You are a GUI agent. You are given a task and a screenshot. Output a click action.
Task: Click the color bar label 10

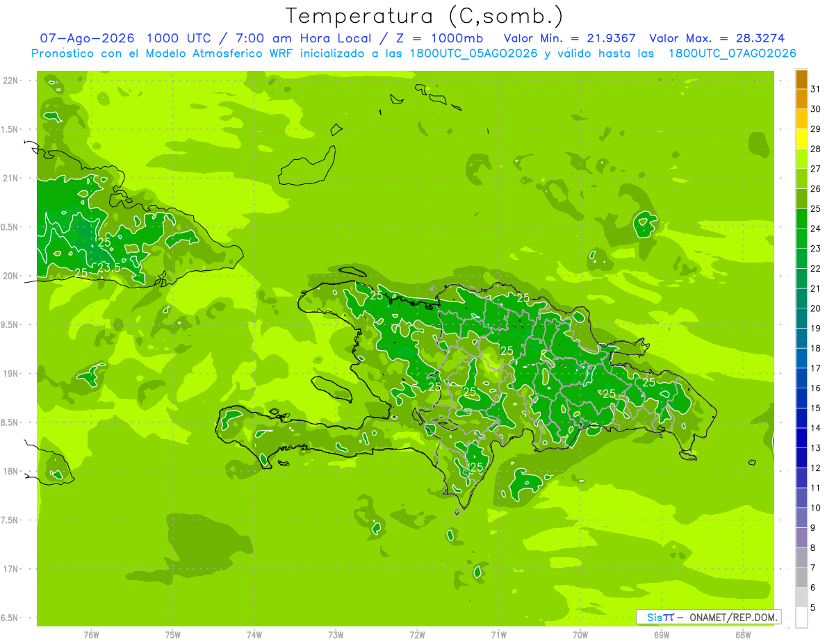click(816, 508)
